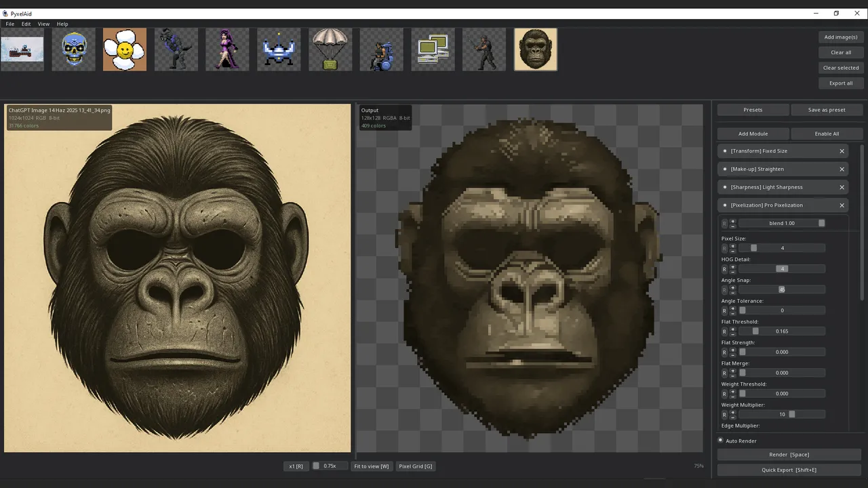Select the sword fighter thumbnail
868x488 pixels.
pyautogui.click(x=484, y=49)
